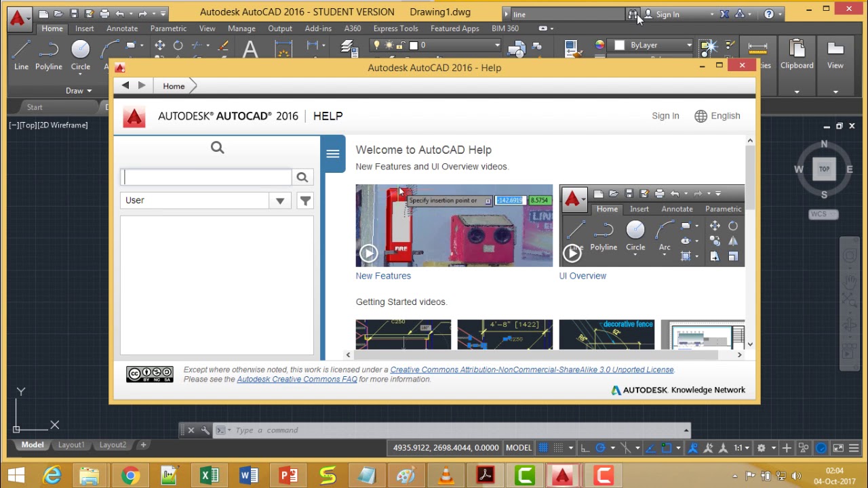
Task: Open the User filter dropdown in Help
Action: [280, 201]
